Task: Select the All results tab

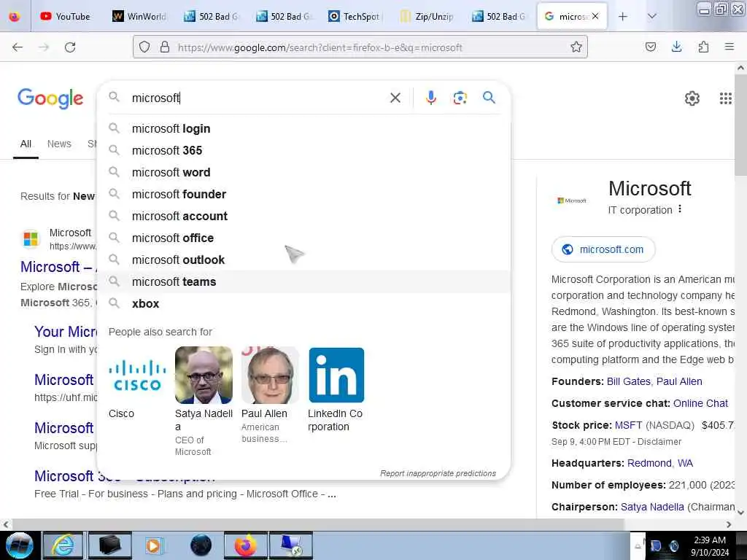Action: pyautogui.click(x=26, y=144)
